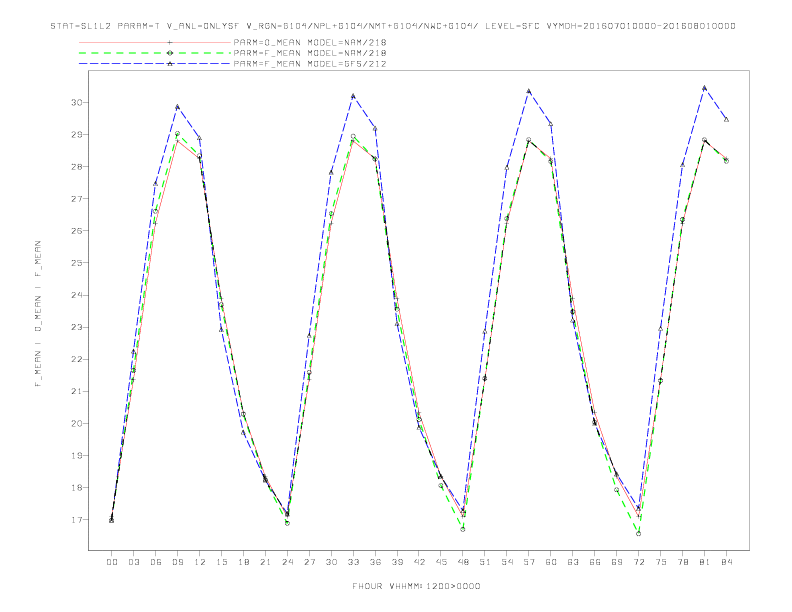Click the x-axis forecast hour label 78
The height and width of the screenshot is (612, 792).
(683, 562)
